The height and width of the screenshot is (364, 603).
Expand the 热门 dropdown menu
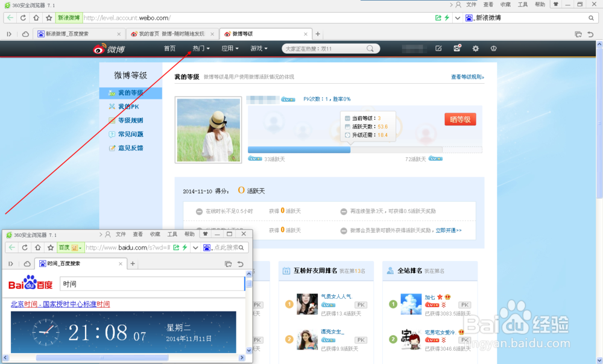click(x=201, y=48)
